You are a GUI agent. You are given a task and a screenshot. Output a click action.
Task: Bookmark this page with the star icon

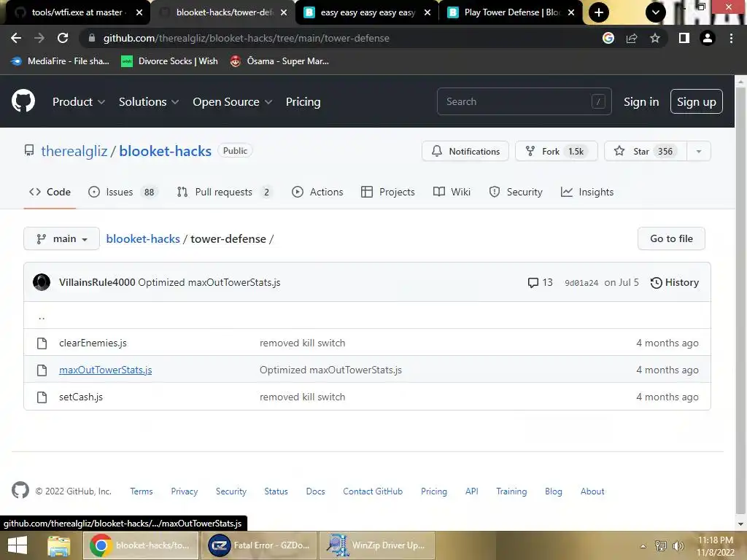click(x=655, y=38)
